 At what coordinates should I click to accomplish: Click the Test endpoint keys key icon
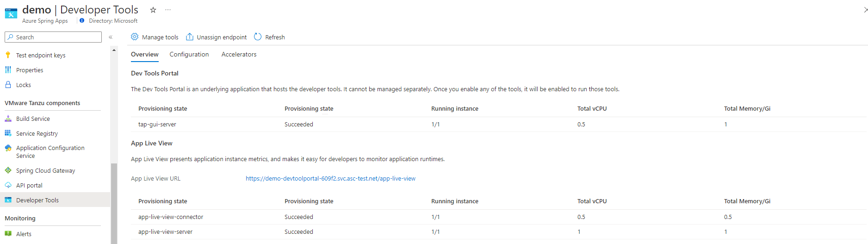click(x=8, y=55)
